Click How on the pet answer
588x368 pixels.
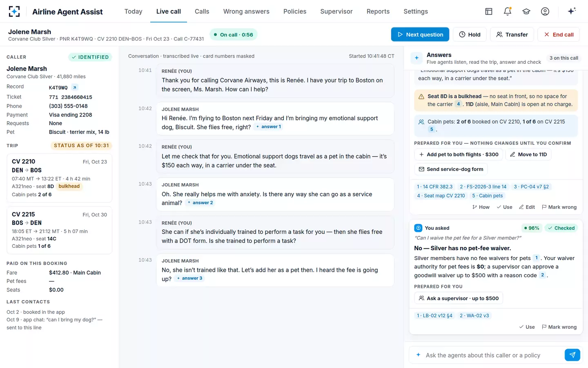[x=481, y=207]
